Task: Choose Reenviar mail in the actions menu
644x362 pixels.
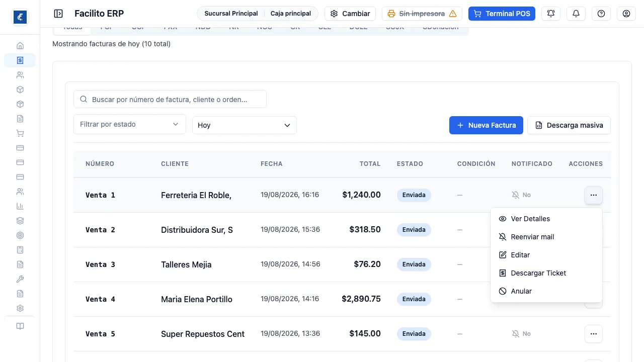Action: point(546,237)
